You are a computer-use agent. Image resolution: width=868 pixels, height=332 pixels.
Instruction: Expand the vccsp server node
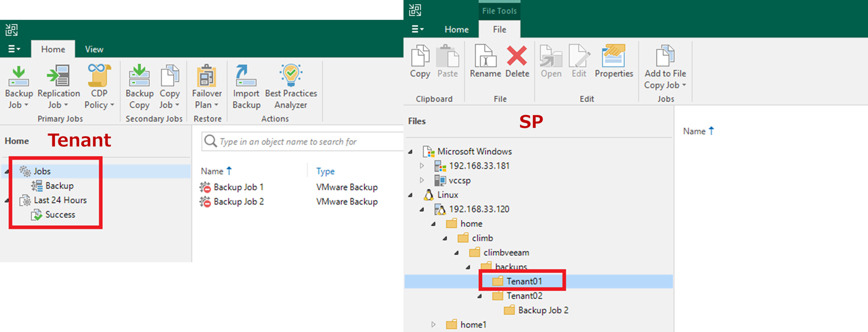[422, 180]
